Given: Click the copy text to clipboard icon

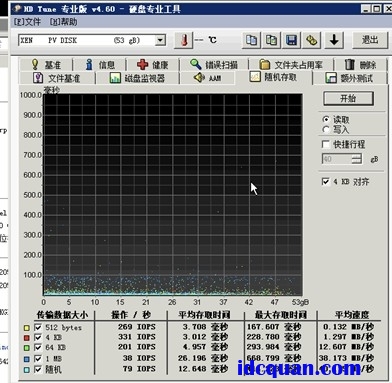Looking at the screenshot, I should (x=251, y=41).
